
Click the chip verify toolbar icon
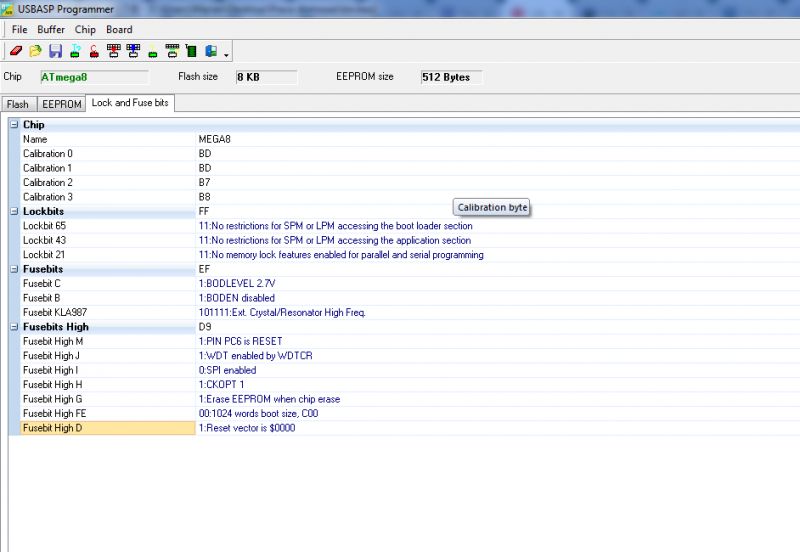pos(172,51)
